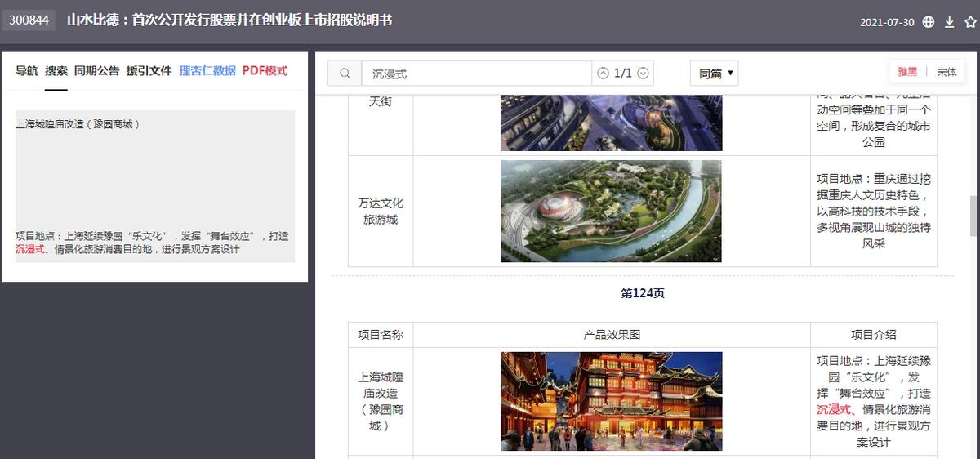Click the 重庆 project description cell

coord(874,212)
